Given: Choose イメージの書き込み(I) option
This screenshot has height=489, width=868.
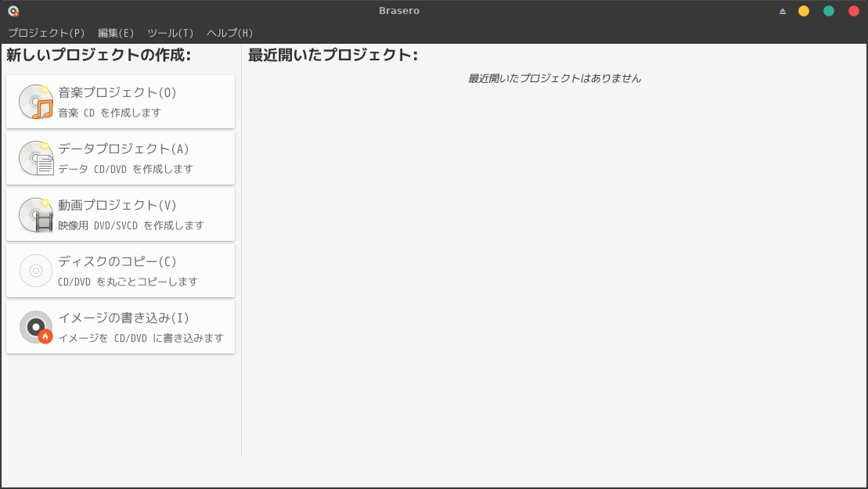Looking at the screenshot, I should click(x=121, y=328).
